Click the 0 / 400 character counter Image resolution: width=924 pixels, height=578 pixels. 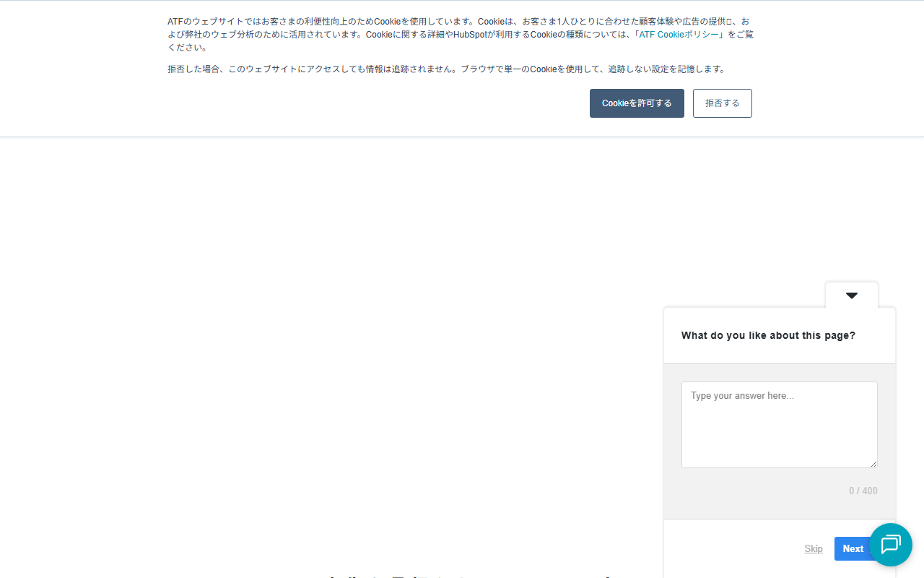coord(863,491)
